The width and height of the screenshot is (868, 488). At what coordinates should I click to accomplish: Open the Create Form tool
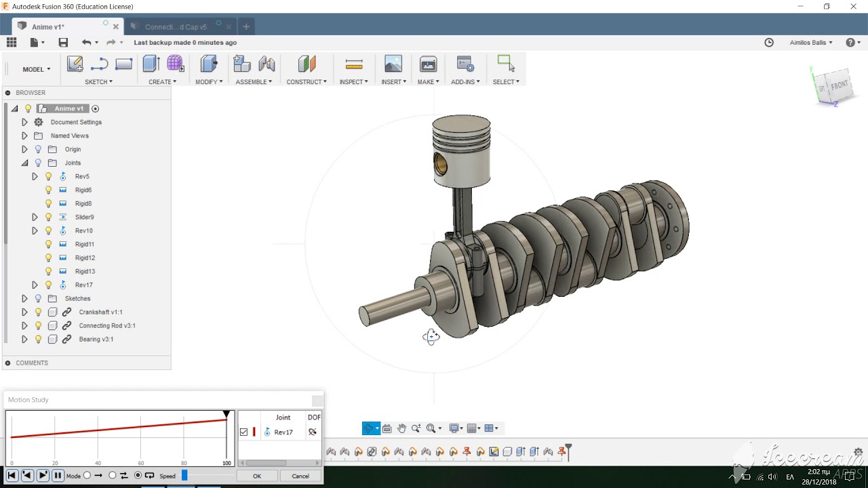point(175,64)
